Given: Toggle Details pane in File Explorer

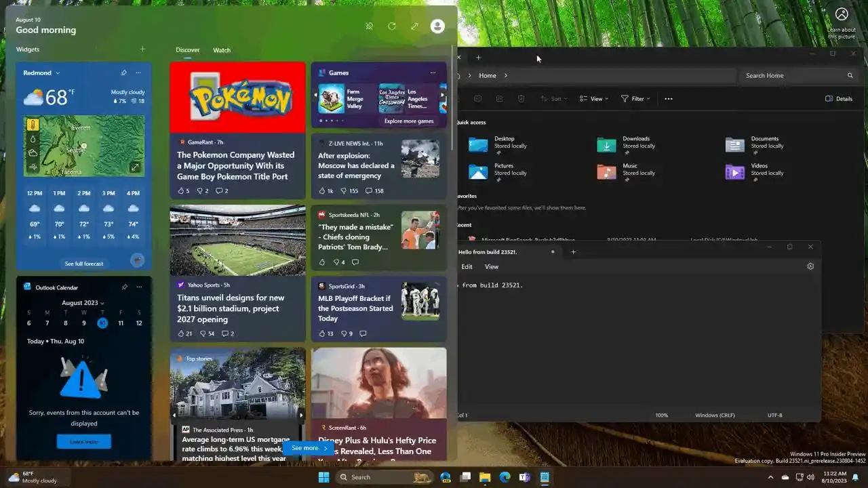Looking at the screenshot, I should [839, 99].
